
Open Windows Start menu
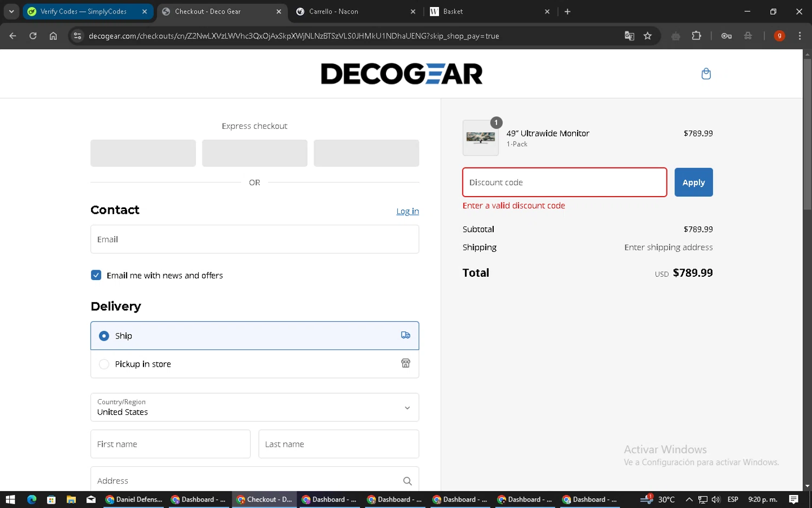[10, 499]
